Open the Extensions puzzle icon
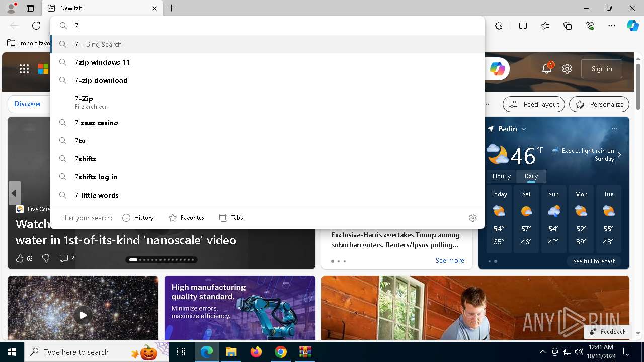Viewport: 644px width, 362px height. click(x=499, y=26)
